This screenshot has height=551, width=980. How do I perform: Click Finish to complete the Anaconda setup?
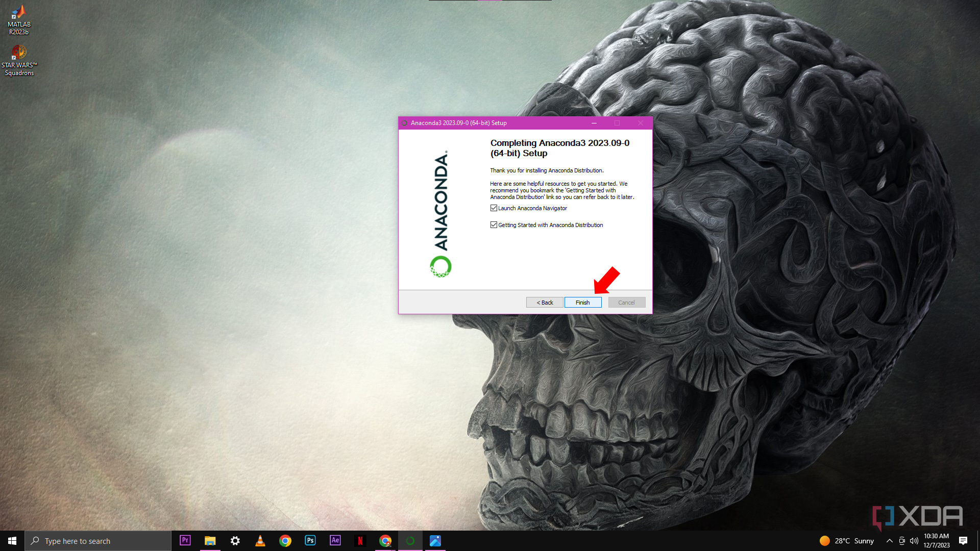pyautogui.click(x=582, y=302)
